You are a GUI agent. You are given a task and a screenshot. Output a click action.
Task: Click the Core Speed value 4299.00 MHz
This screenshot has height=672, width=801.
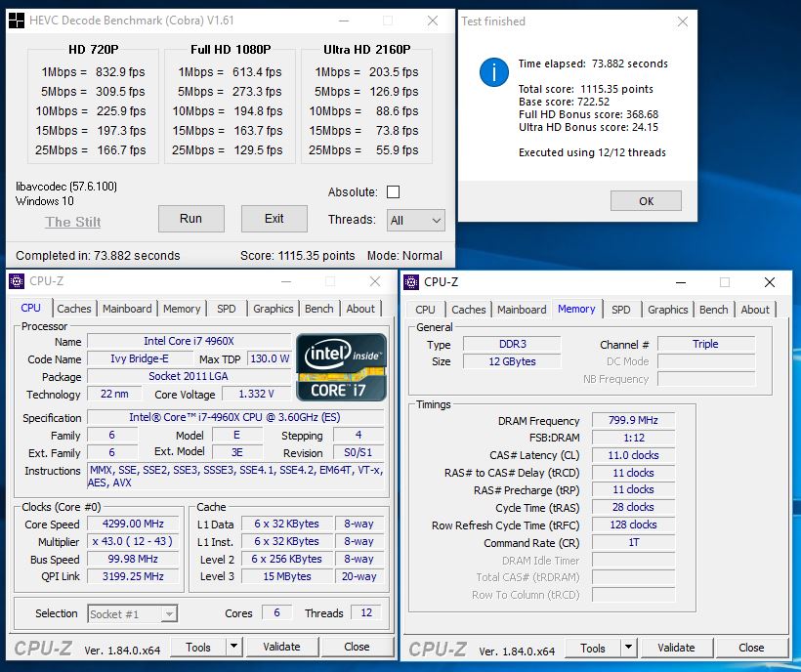tap(133, 524)
